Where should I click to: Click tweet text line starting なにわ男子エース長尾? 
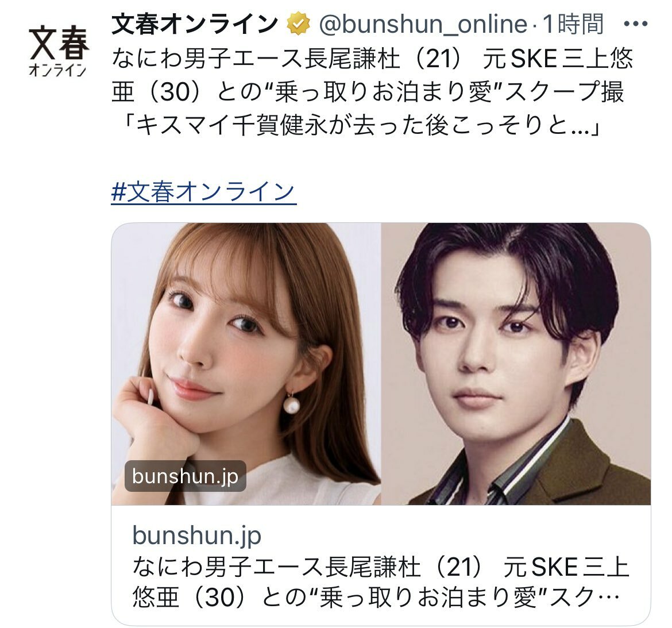(x=372, y=58)
